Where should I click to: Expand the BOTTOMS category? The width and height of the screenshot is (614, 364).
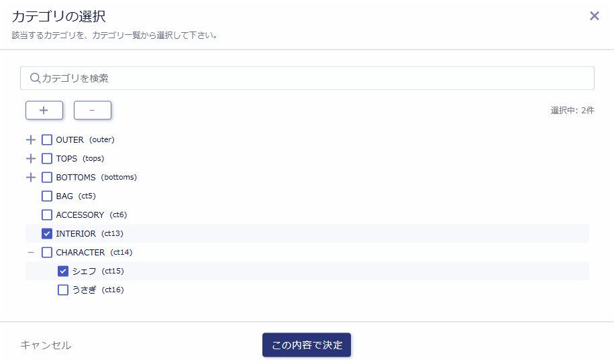[30, 178]
